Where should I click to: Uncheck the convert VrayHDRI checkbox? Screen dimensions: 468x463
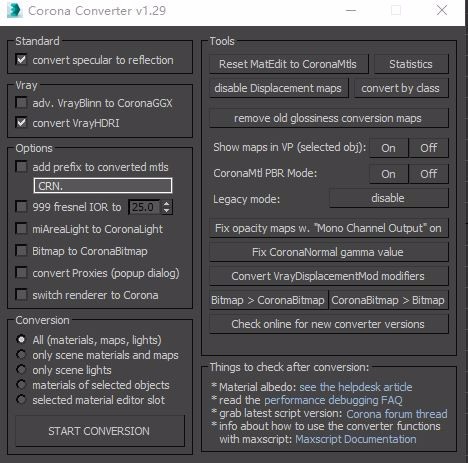click(x=21, y=123)
